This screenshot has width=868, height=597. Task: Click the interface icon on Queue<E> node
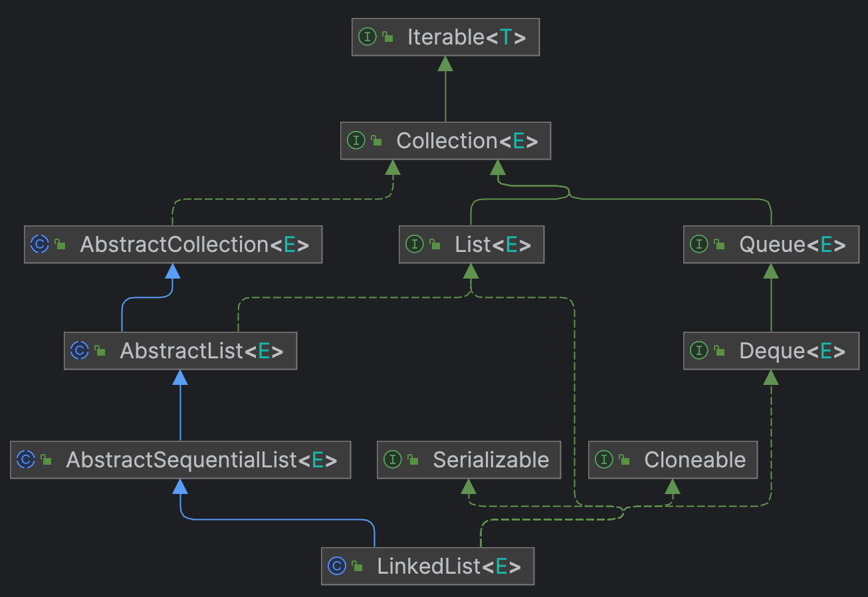click(699, 245)
